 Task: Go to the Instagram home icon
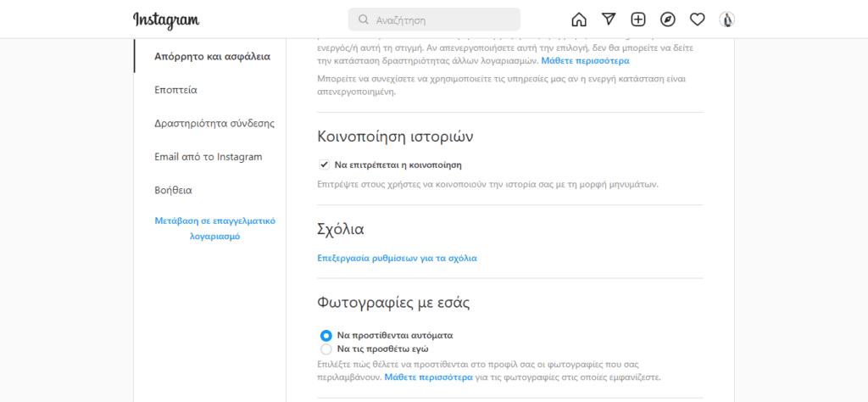pyautogui.click(x=579, y=20)
